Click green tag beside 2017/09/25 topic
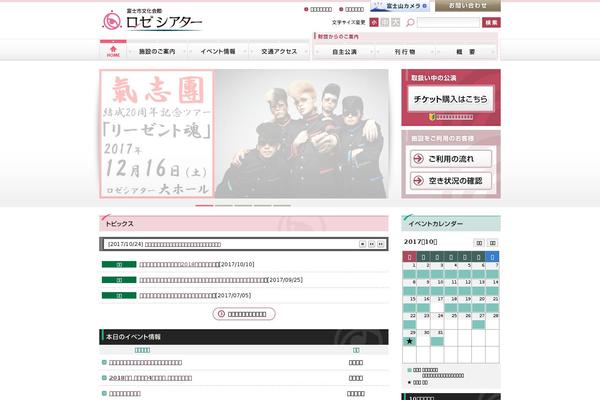Image resolution: width=600 pixels, height=400 pixels. pos(119,280)
